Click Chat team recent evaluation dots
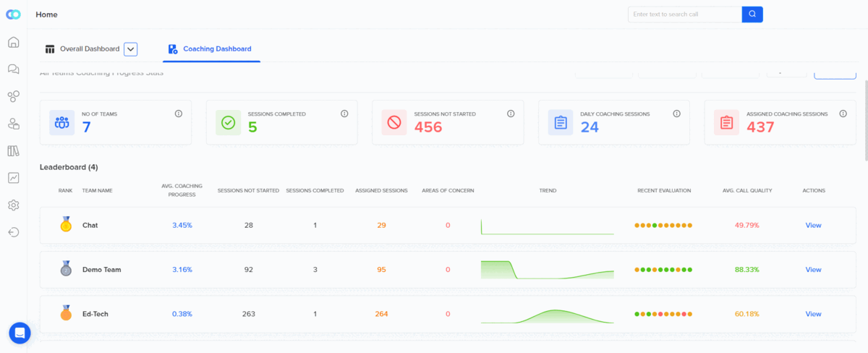This screenshot has height=353, width=868. pyautogui.click(x=663, y=226)
